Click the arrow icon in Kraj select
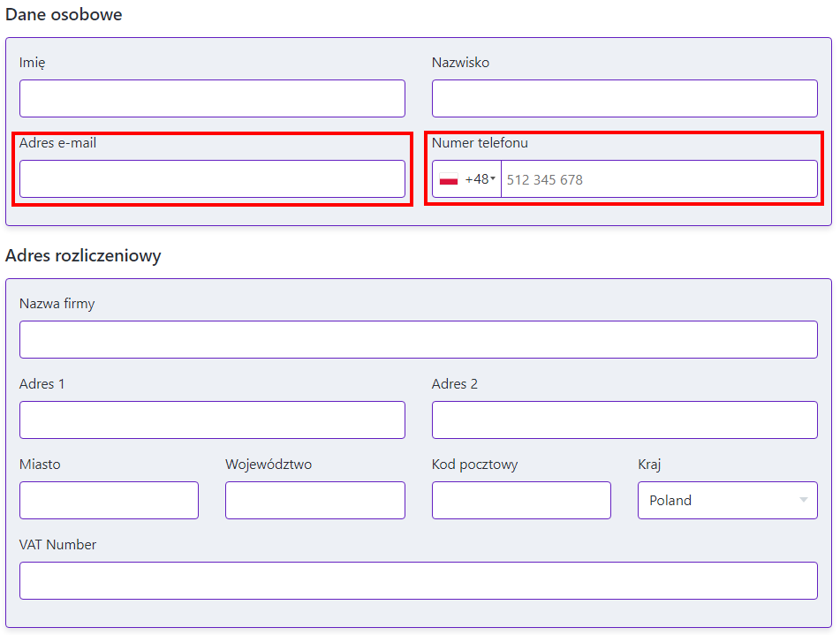The height and width of the screenshot is (635, 840). (803, 500)
